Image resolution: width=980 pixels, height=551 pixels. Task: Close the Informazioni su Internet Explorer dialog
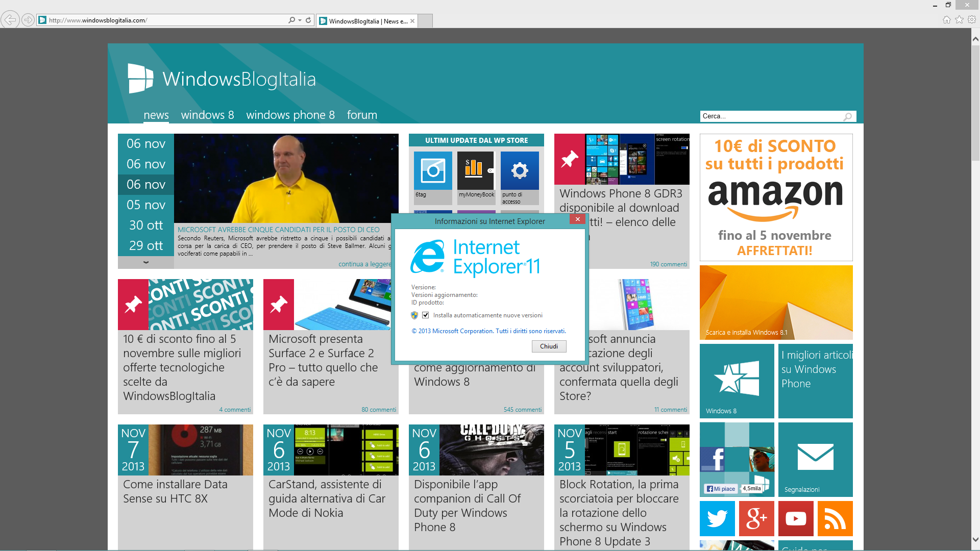coord(577,219)
